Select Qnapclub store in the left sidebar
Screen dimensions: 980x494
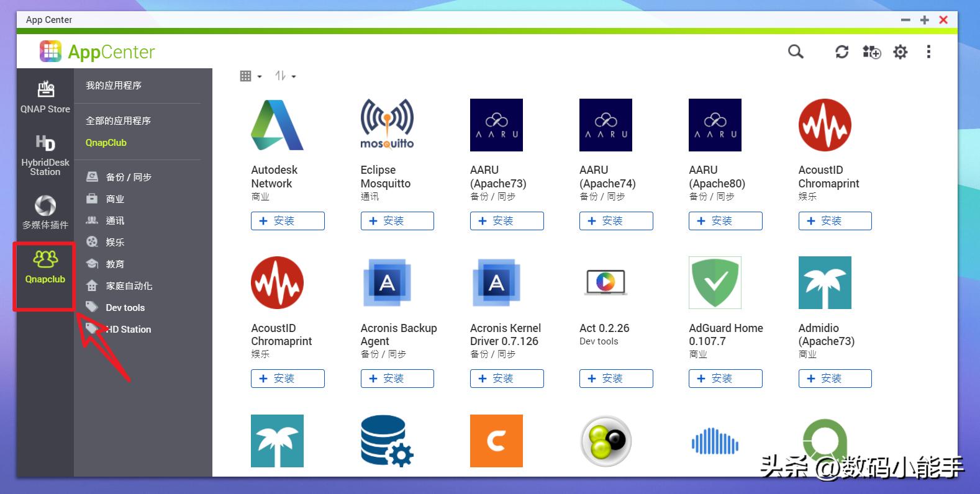coord(45,267)
